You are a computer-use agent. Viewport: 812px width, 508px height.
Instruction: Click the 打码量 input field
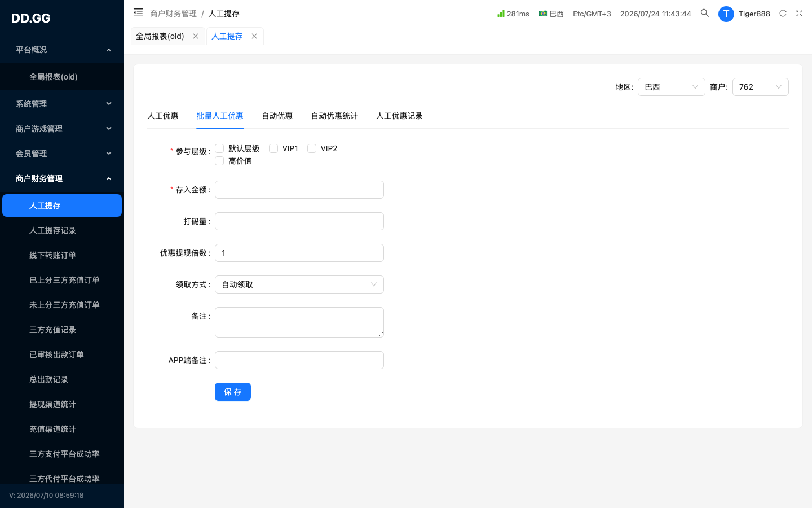pos(299,221)
